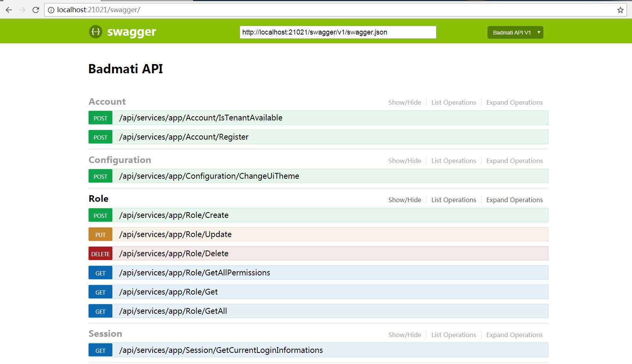Bookmark this page with the star icon
Screen dimensions: 632x364
pyautogui.click(x=620, y=10)
